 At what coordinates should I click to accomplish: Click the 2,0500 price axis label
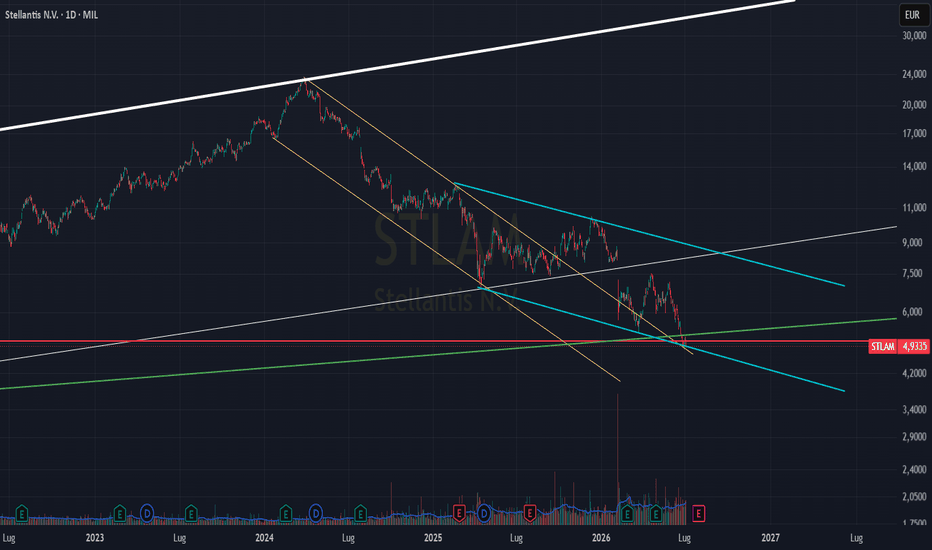[914, 496]
